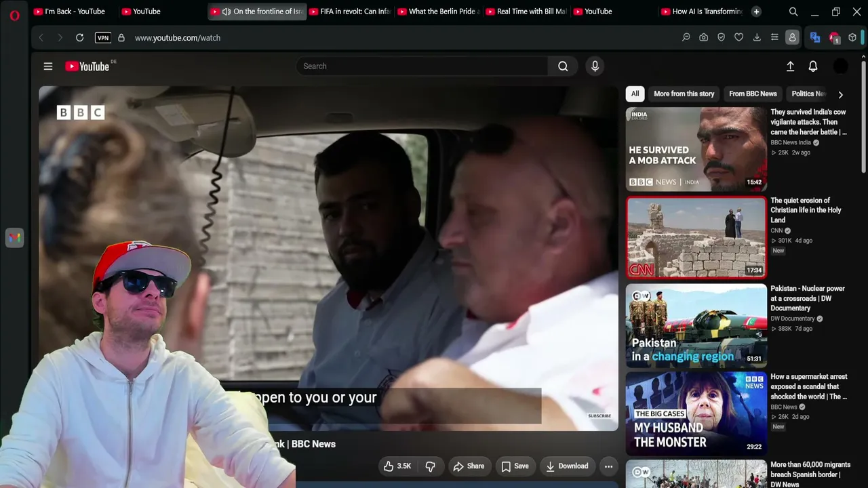Click the address bar URL
Screen dimensions: 868x488
tap(178, 38)
